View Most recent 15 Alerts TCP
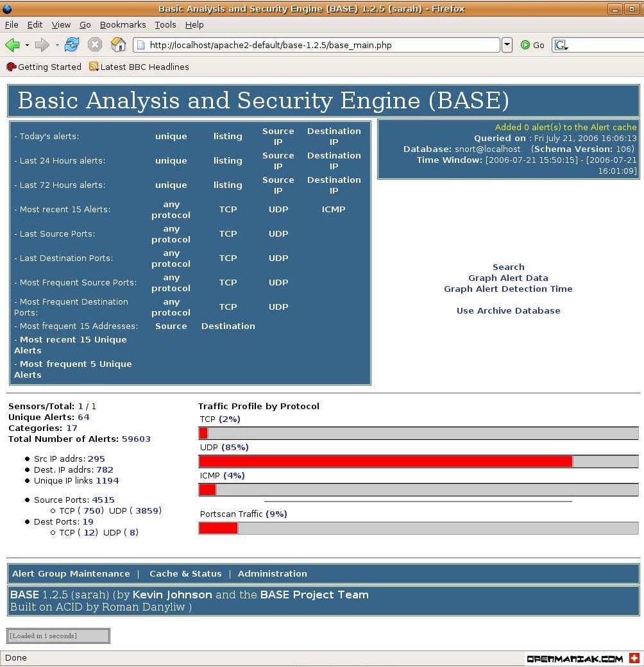 (228, 209)
